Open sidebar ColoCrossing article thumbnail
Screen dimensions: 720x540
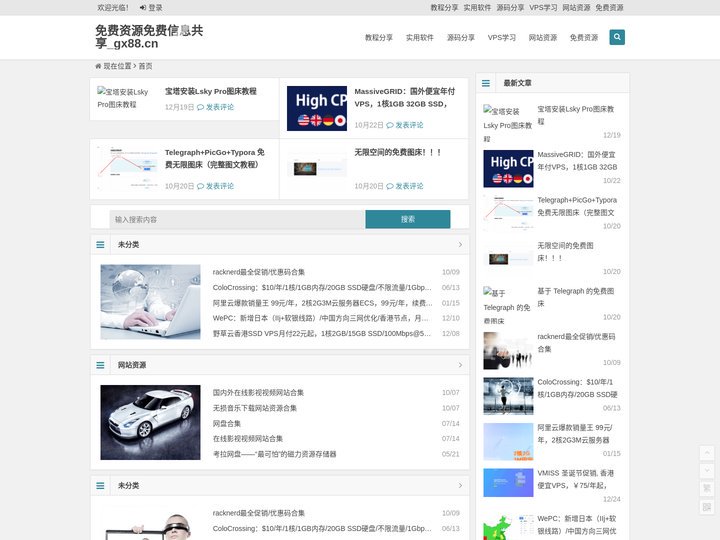[508, 396]
